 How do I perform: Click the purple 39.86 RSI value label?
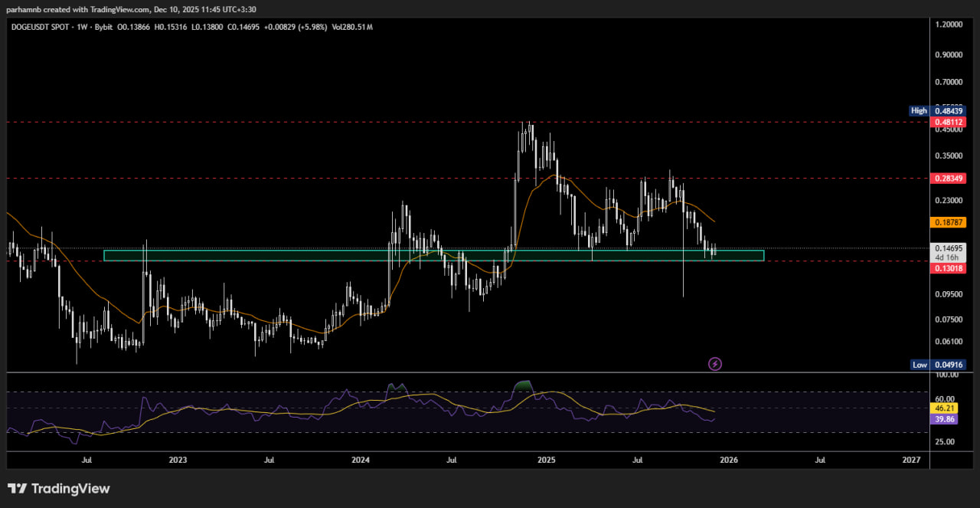[x=945, y=420]
